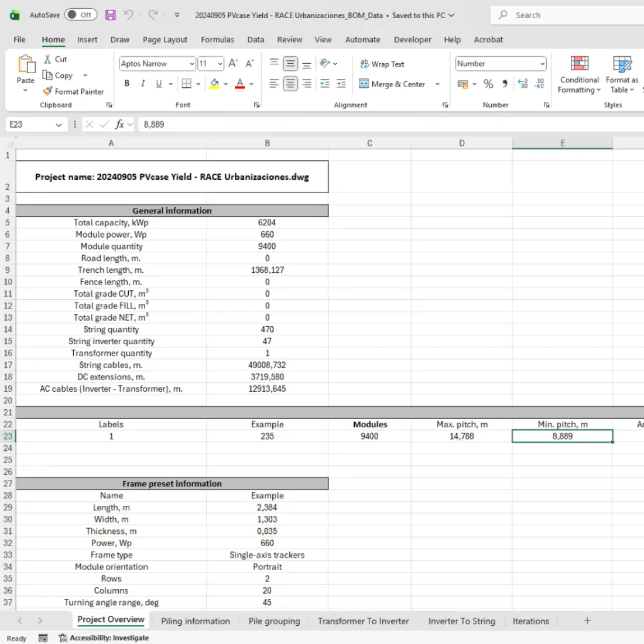644x644 pixels.
Task: Toggle Wrap Text for the cell
Action: point(382,63)
